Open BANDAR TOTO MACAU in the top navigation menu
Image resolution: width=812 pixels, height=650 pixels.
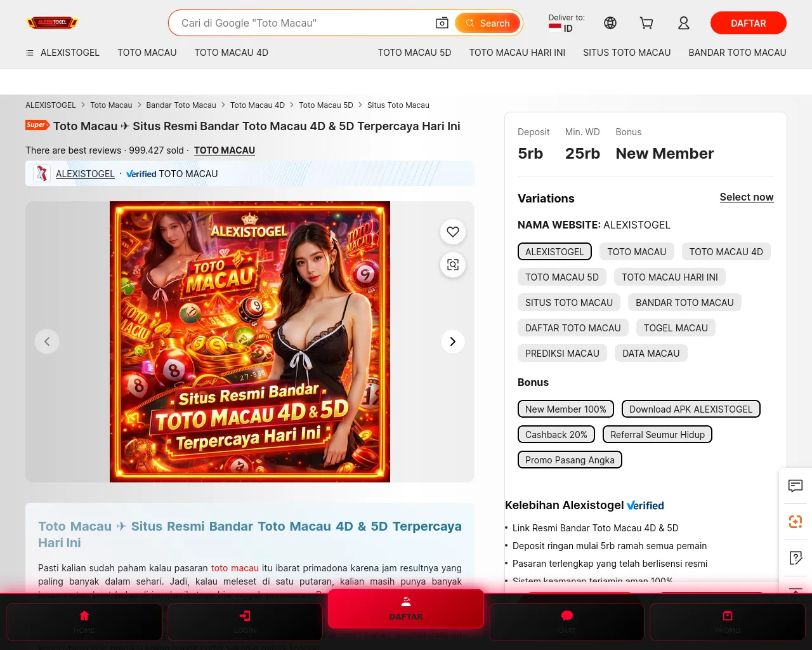point(738,53)
